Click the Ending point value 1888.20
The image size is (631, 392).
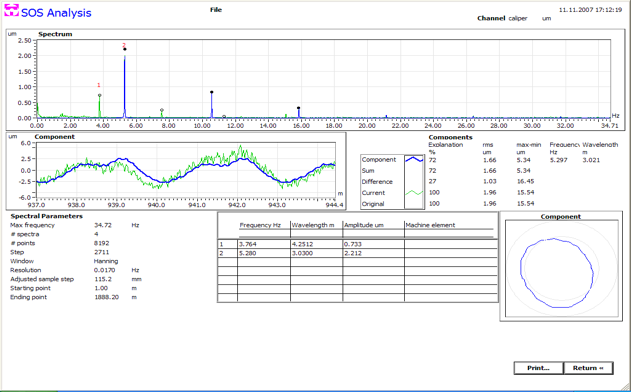[106, 297]
